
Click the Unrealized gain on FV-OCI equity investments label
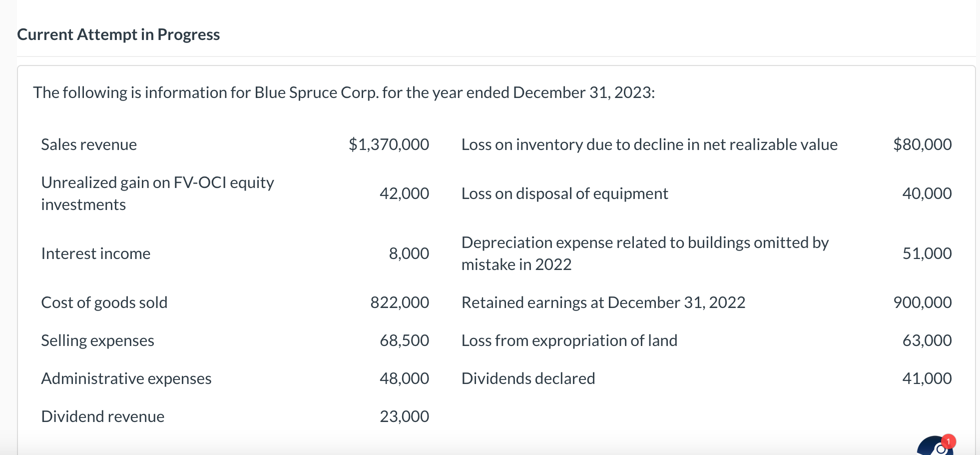(157, 193)
